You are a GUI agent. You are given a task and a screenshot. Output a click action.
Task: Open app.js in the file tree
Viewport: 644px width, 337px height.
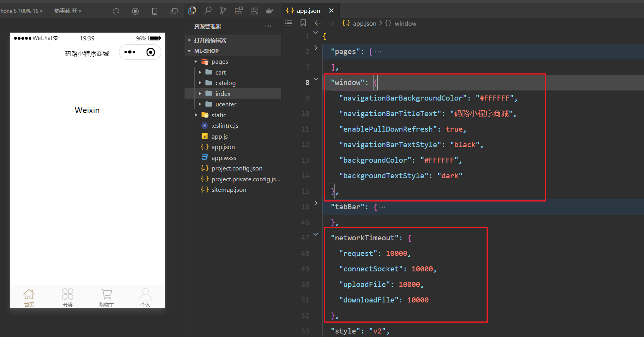233,136
